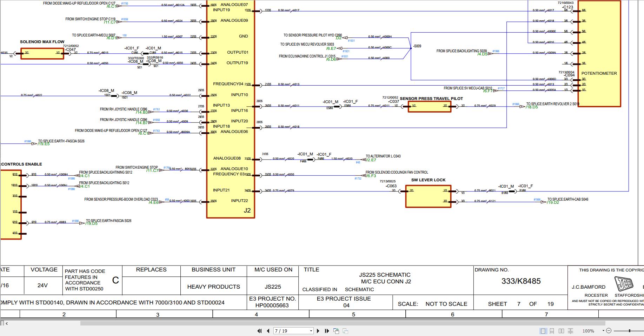This screenshot has width=644, height=336.
Task: Toggle the continuous facing pages layout
Action: (x=570, y=331)
